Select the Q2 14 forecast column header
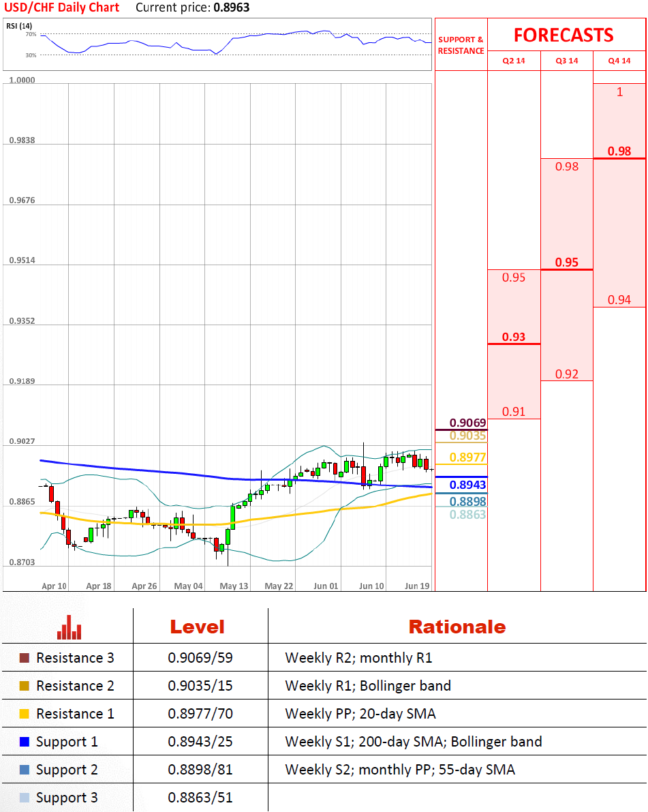The height and width of the screenshot is (812, 648). tap(514, 61)
